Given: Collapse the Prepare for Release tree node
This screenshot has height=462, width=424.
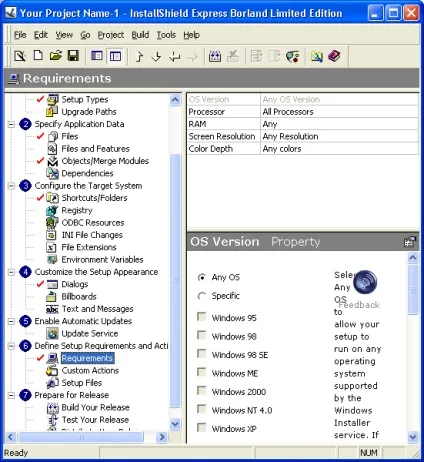Looking at the screenshot, I should [x=11, y=395].
